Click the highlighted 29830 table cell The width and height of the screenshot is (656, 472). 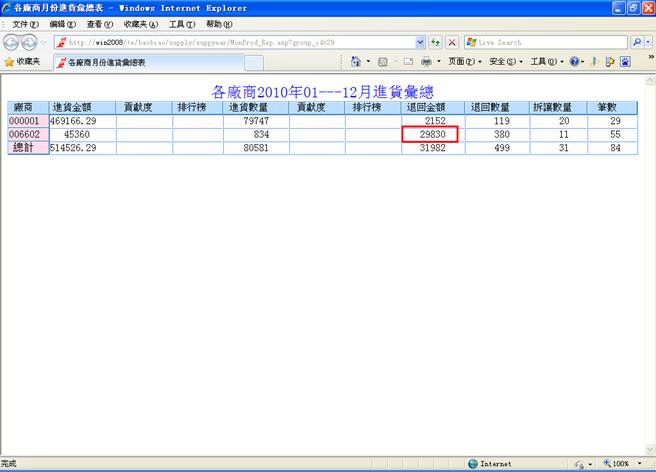[x=431, y=134]
